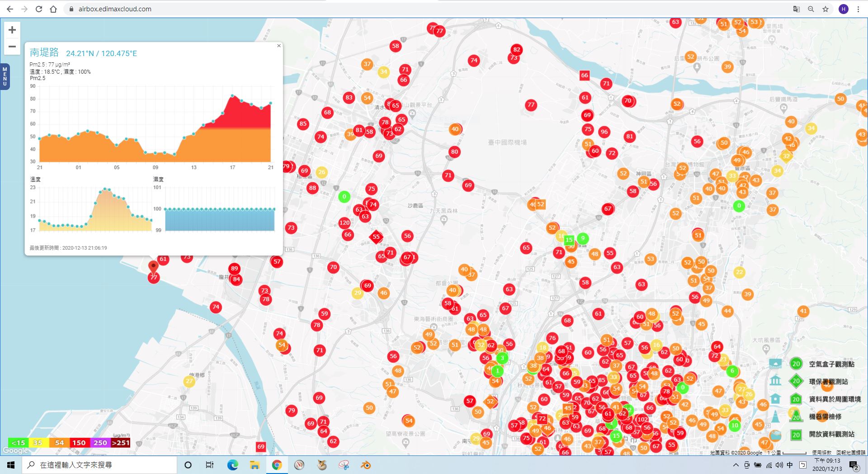The height and width of the screenshot is (474, 868).
Task: Click the 環保署觀測站 legend entry
Action: tap(828, 381)
